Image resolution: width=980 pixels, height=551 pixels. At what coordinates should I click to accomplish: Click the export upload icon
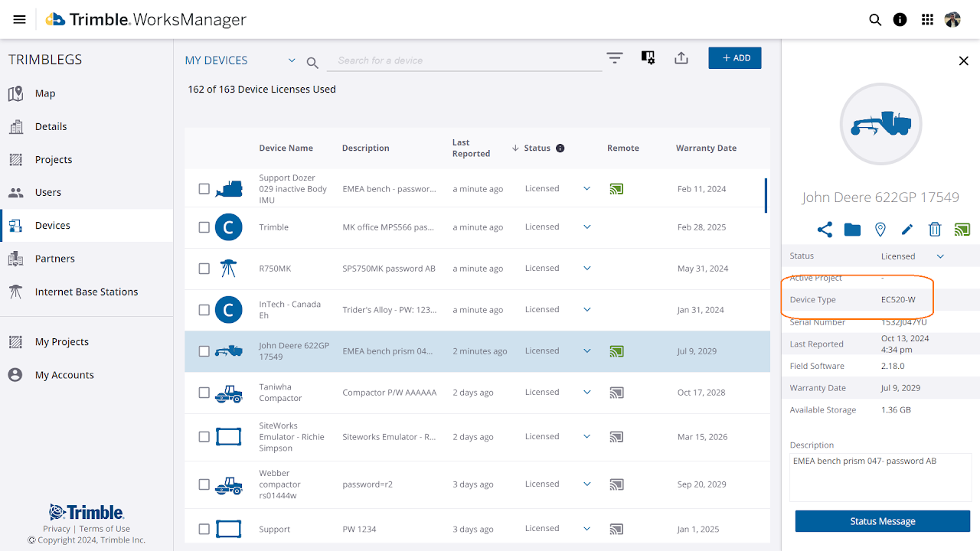pyautogui.click(x=681, y=58)
